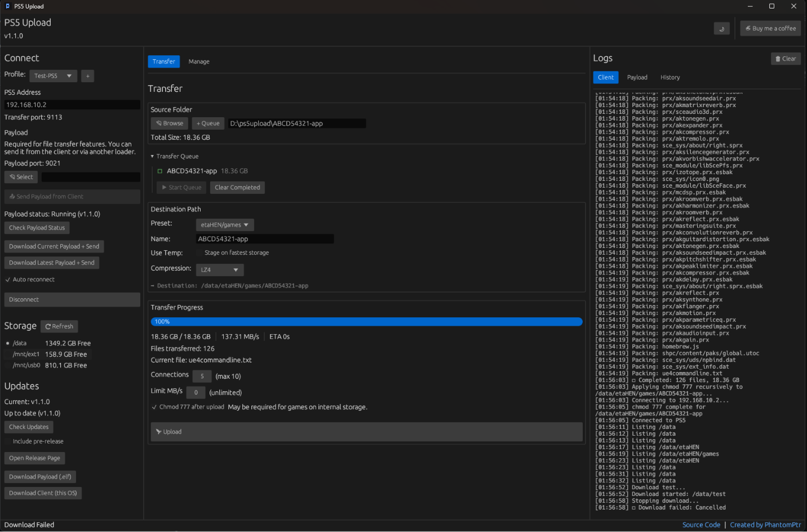Select the /mnt/ext1 storage option
This screenshot has width=807, height=532.
[x=8, y=354]
